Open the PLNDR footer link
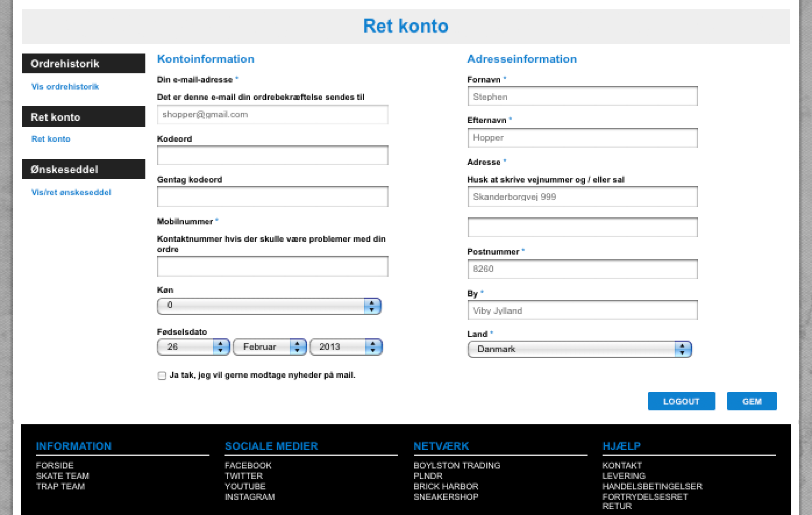812x515 pixels. [x=428, y=476]
